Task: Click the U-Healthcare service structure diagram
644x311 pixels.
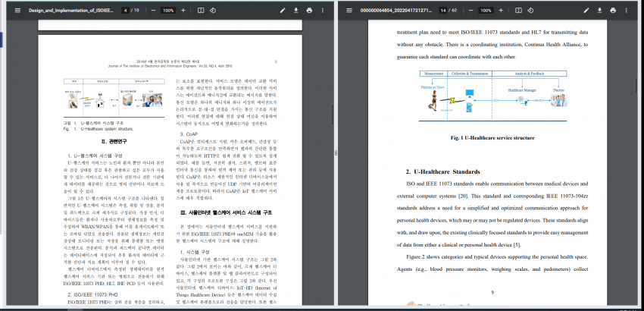Action: 493,96
